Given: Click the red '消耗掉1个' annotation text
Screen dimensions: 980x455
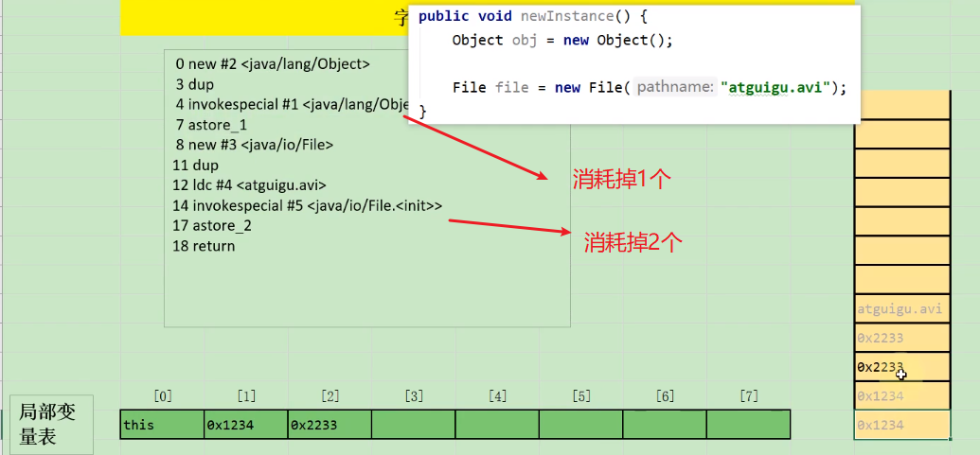Looking at the screenshot, I should click(622, 180).
